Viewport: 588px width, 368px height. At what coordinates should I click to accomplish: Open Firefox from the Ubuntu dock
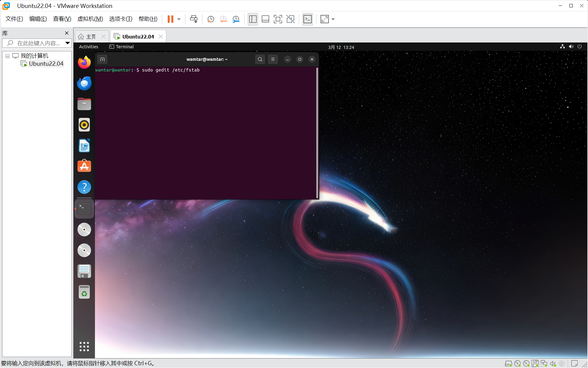(x=84, y=62)
